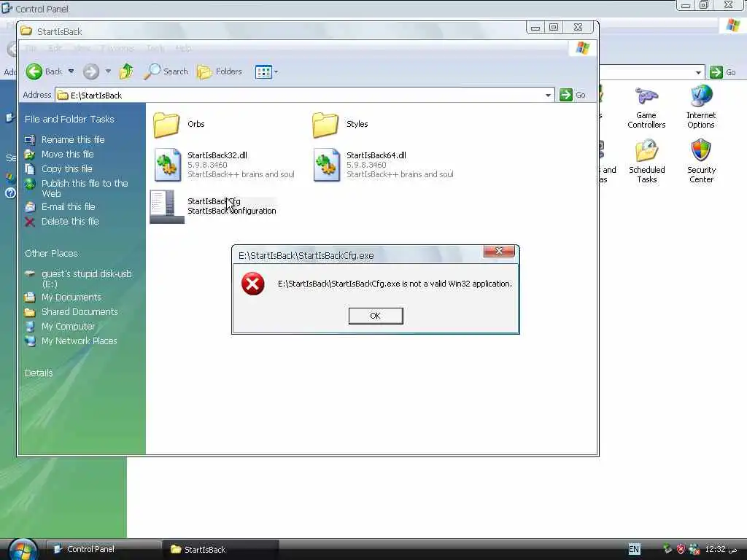Click Go button in Control Panel window
747x560 pixels.
[x=723, y=72]
